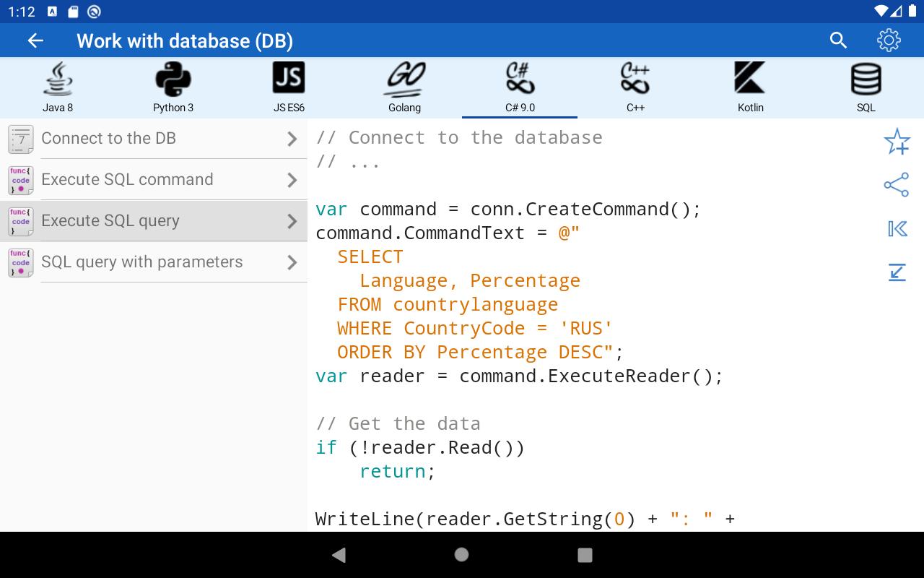This screenshot has height=578, width=924.
Task: Switch to the SQL tab label
Action: [x=866, y=108]
